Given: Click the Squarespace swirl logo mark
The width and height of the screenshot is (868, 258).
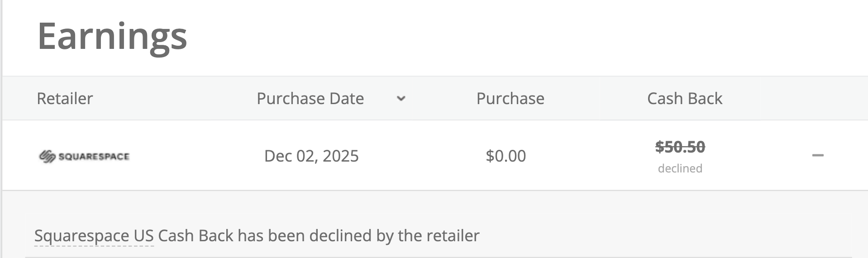Looking at the screenshot, I should 47,157.
